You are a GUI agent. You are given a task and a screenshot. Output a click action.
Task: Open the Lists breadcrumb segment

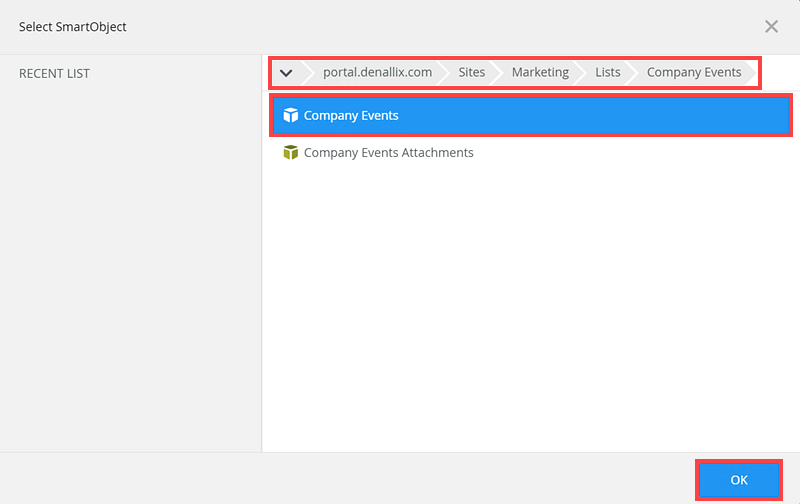[608, 73]
